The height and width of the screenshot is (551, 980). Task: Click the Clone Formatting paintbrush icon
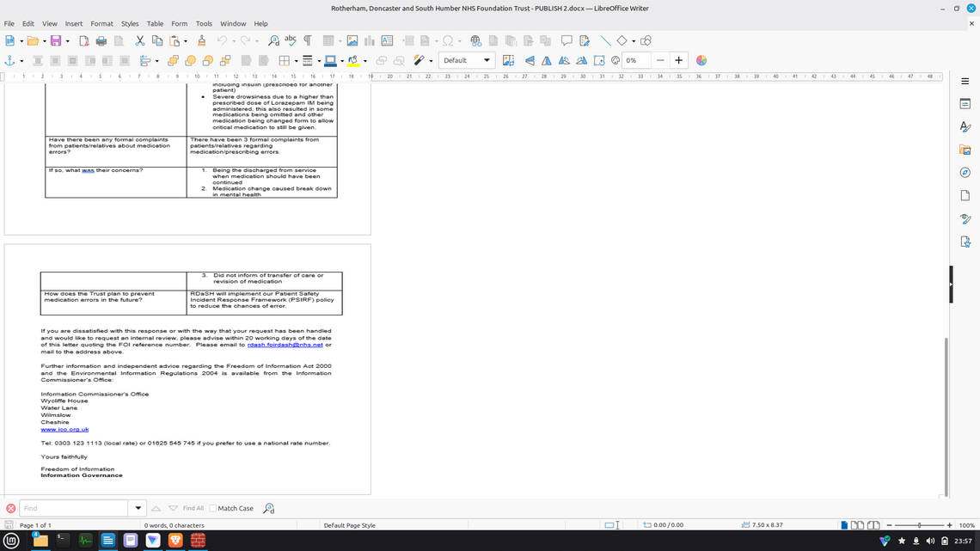201,40
